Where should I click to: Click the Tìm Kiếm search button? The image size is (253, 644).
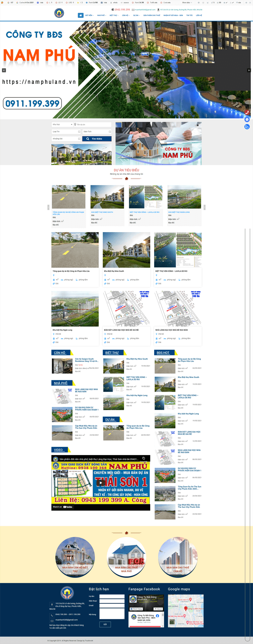97,139
